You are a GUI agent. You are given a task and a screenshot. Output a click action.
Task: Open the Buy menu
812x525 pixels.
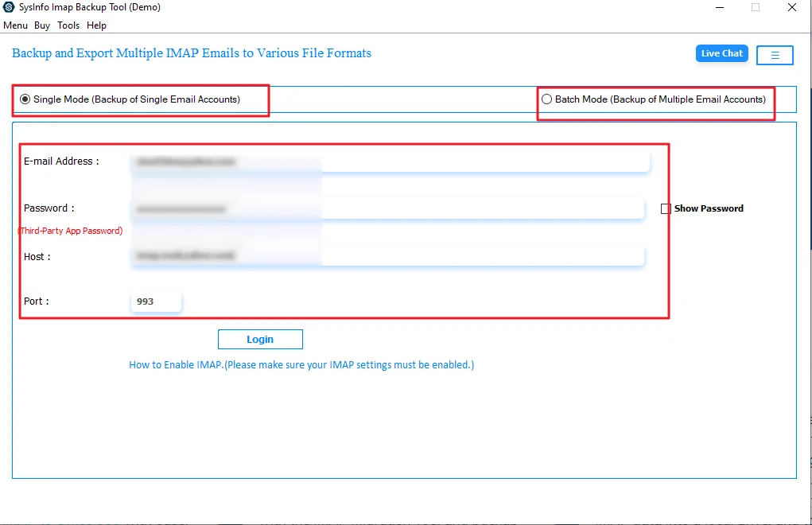click(x=41, y=25)
